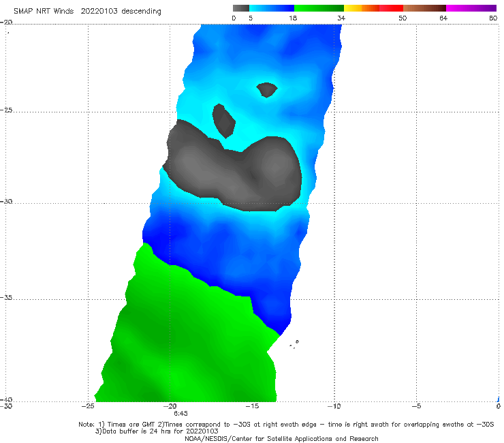This screenshot has height=443, width=504.
Task: Click the red segment of the colorbar
Action: (391, 8)
